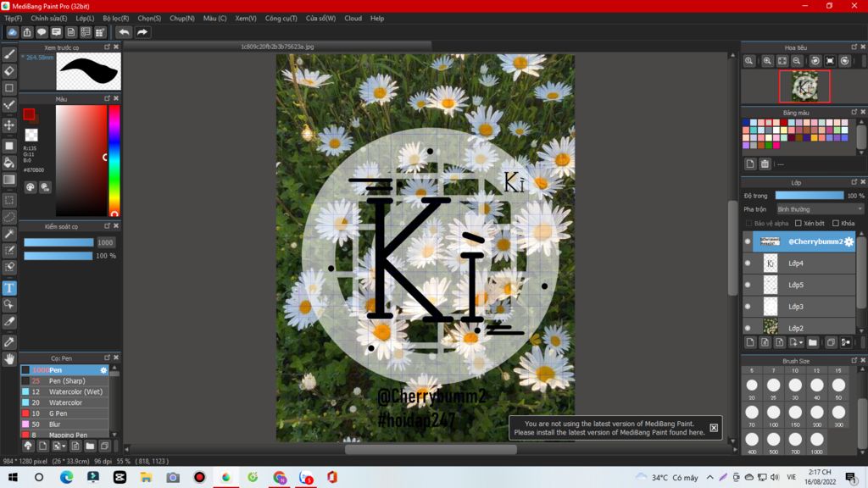Click the Undo arrow in toolbar
Screen dimensions: 868x488
pyautogui.click(x=124, y=32)
